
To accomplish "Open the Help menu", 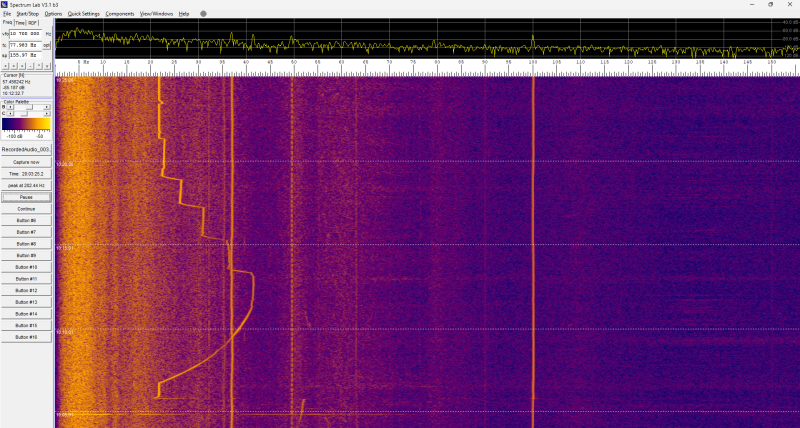I will click(x=184, y=14).
